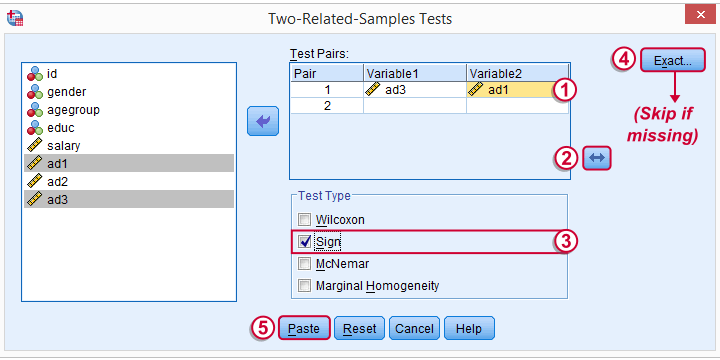Click the move-variable arrow button

(x=263, y=121)
